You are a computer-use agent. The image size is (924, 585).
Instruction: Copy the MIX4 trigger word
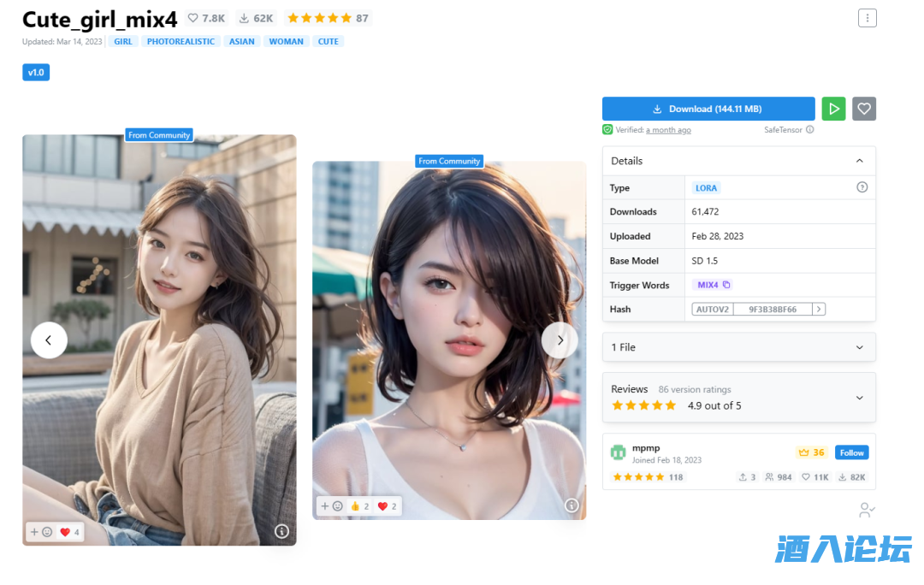tap(726, 285)
